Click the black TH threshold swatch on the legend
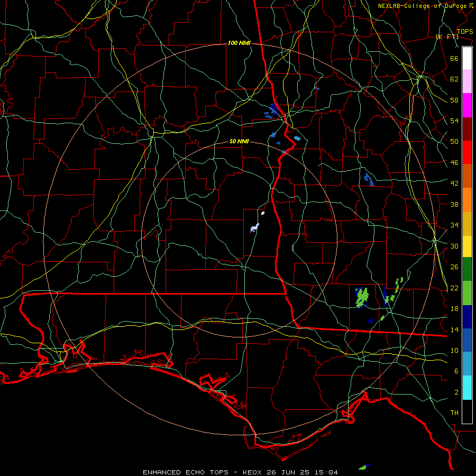Screen dimensions: 476x476 467,411
